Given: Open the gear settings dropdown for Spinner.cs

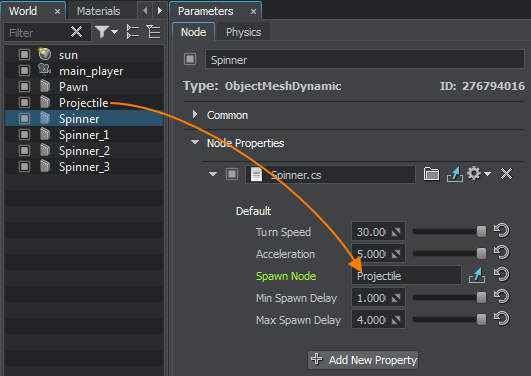Looking at the screenshot, I should coord(479,174).
